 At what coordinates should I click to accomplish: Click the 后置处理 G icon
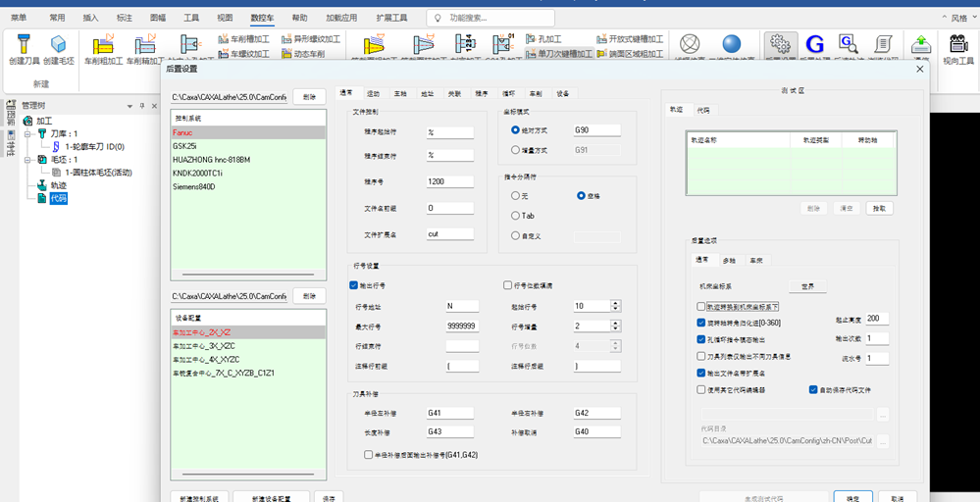tap(814, 45)
